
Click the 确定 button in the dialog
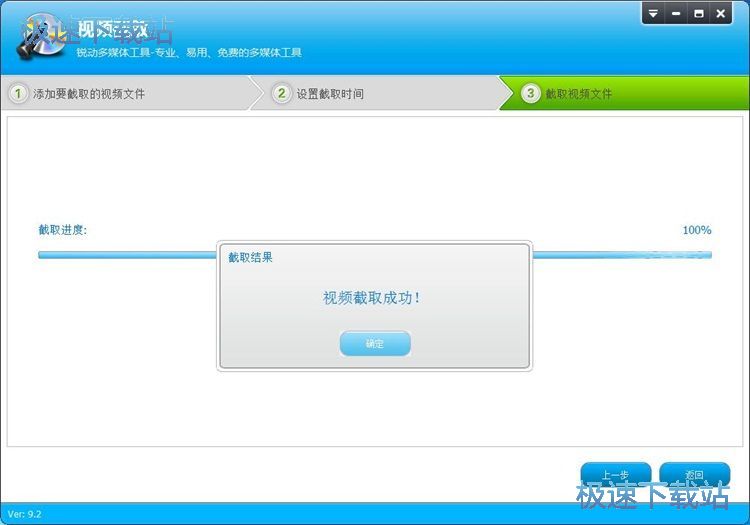coord(375,343)
